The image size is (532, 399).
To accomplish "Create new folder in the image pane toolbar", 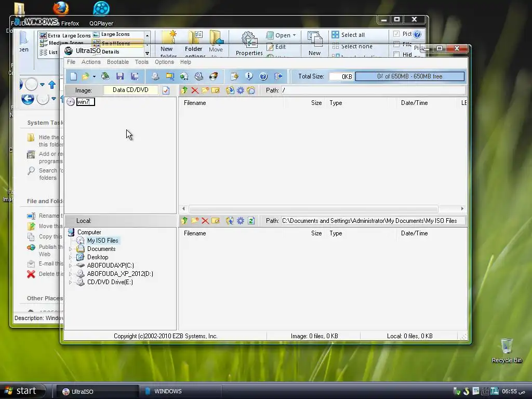I will (x=205, y=90).
